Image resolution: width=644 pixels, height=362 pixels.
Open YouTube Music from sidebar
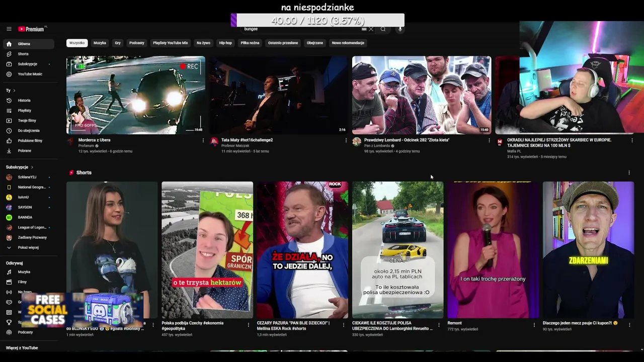click(x=28, y=74)
